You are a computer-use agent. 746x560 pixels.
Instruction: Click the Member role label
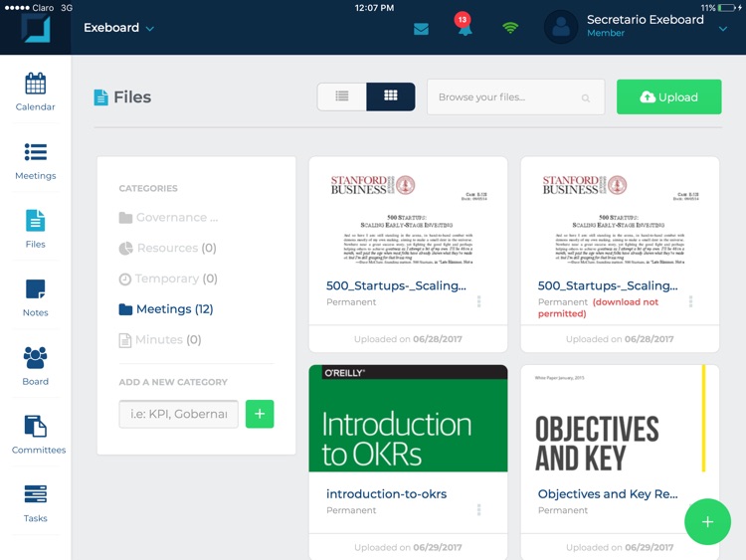tap(605, 33)
